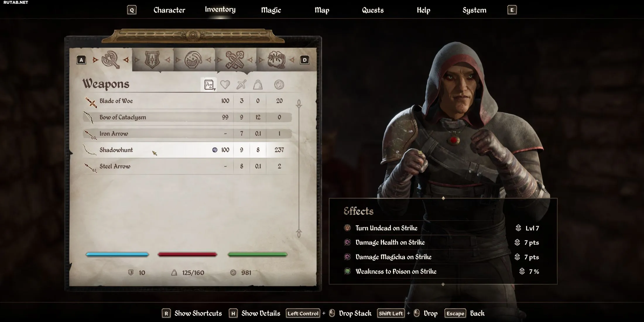Sort weapons by weight icon
Viewport: 644px width, 322px height.
258,85
